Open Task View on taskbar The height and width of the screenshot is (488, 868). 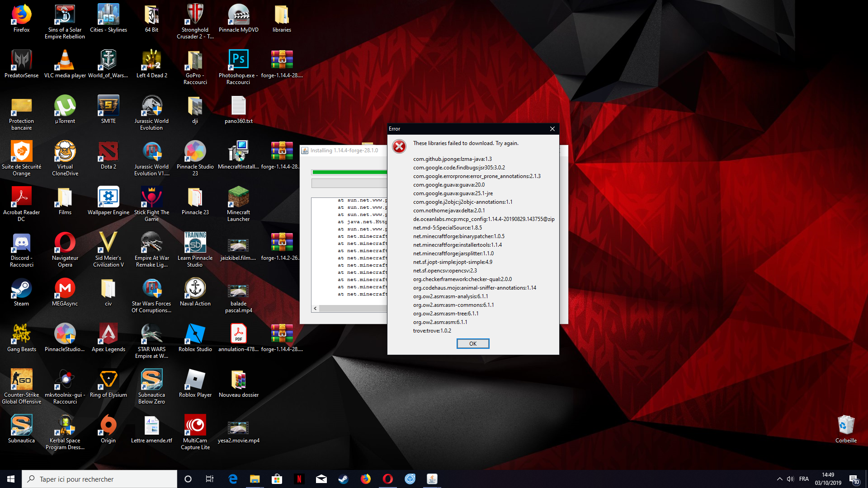(210, 479)
